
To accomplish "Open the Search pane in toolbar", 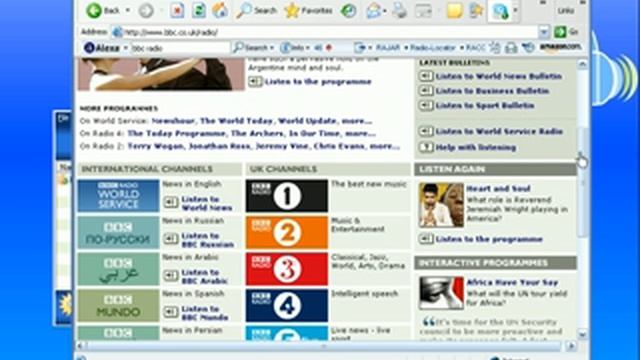I will click(257, 11).
